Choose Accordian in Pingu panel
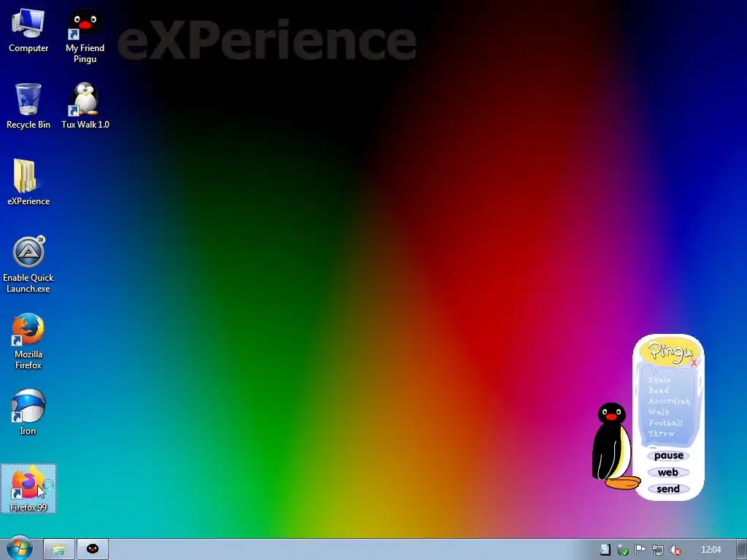Image resolution: width=747 pixels, height=560 pixels. click(x=669, y=401)
